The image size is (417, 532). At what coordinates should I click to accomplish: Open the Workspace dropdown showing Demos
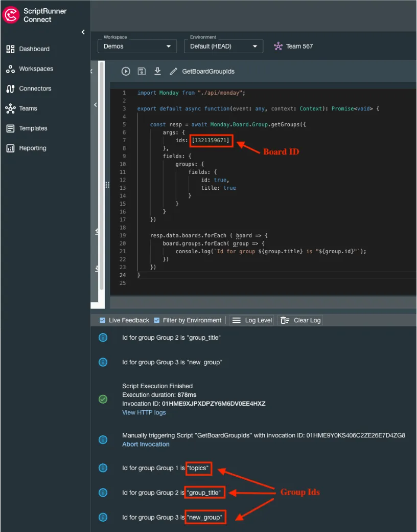pos(137,46)
